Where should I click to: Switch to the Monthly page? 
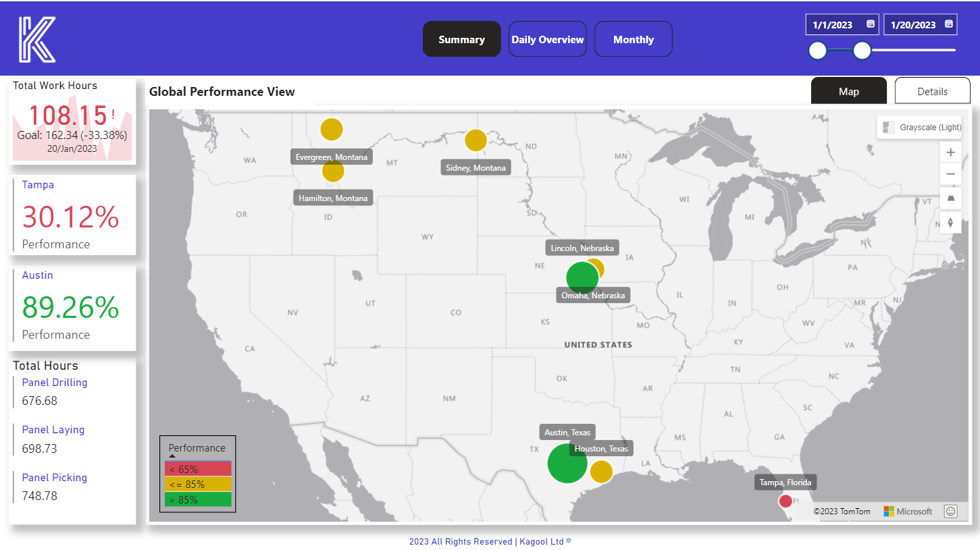tap(634, 39)
